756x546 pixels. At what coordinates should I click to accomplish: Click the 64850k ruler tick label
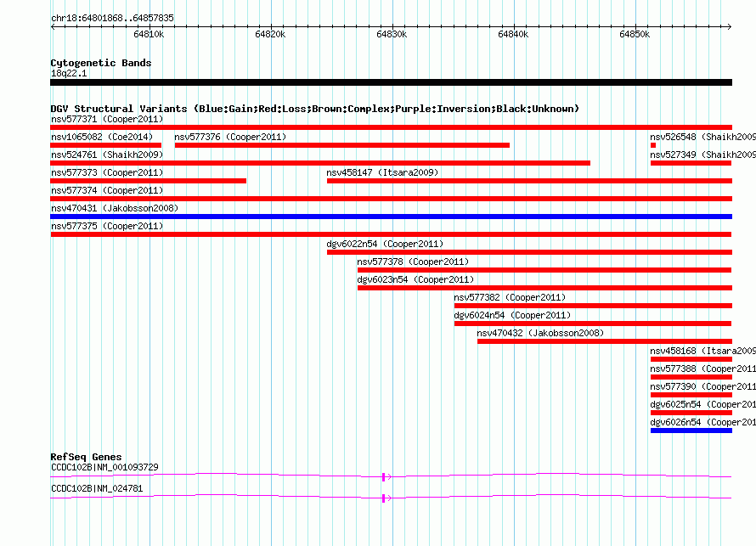click(635, 34)
